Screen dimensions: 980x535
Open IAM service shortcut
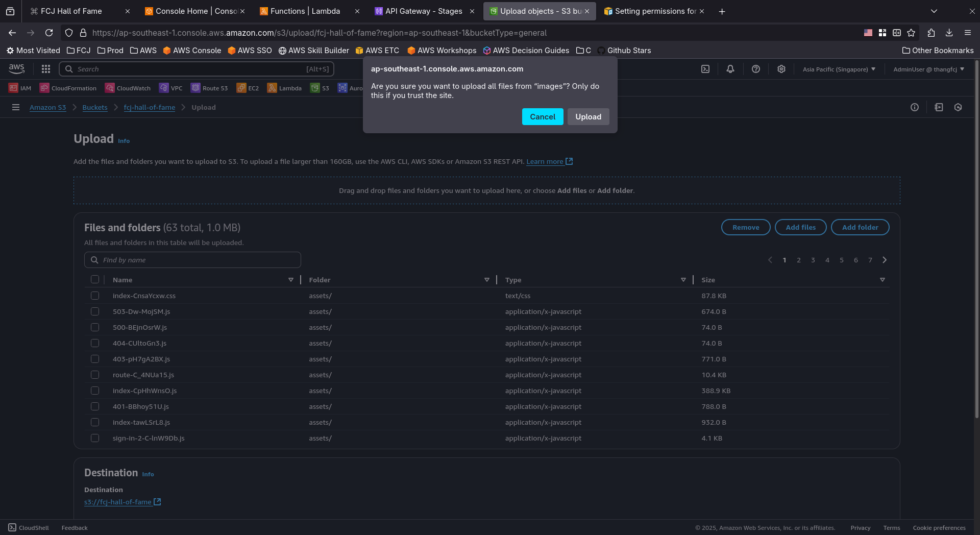[20, 88]
